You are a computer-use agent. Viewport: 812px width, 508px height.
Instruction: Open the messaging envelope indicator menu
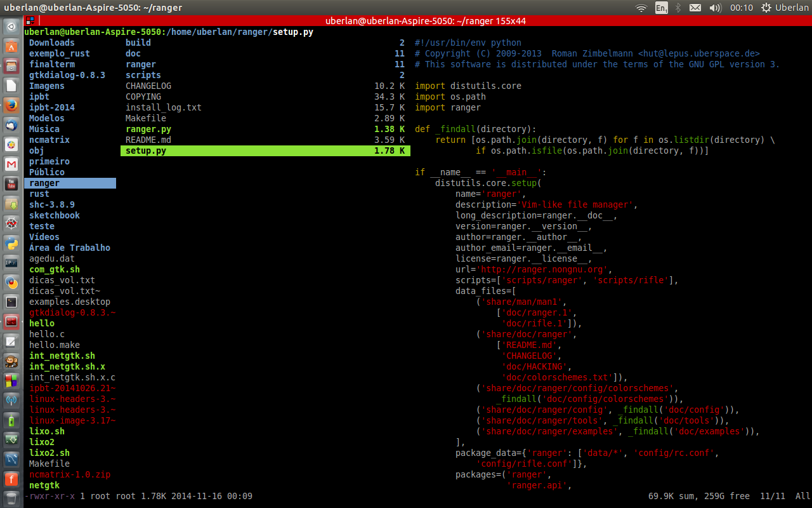click(x=695, y=8)
